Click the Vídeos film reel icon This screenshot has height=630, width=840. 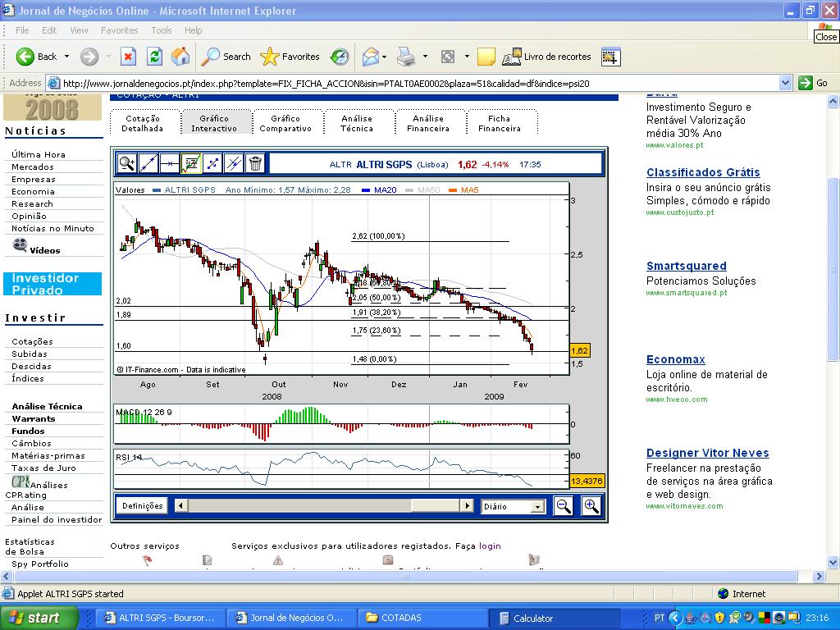[x=20, y=245]
